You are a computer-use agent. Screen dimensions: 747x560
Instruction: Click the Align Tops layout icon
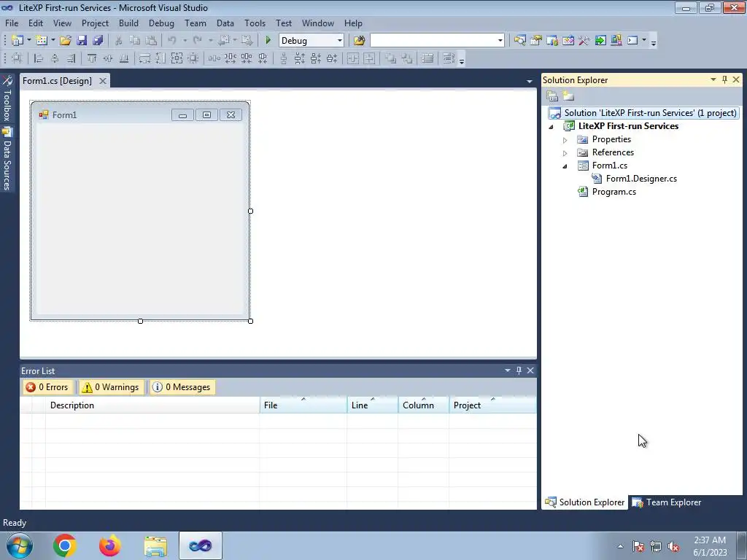(92, 58)
